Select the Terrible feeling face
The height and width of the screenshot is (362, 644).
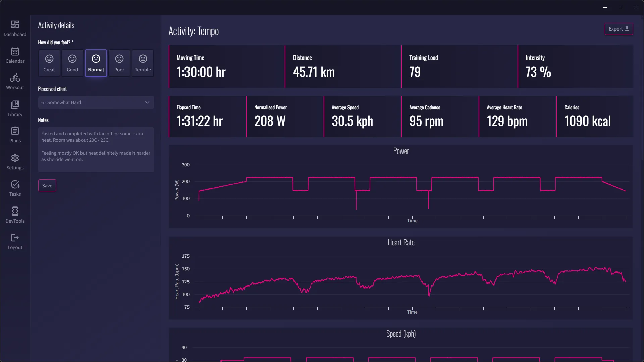point(143,63)
